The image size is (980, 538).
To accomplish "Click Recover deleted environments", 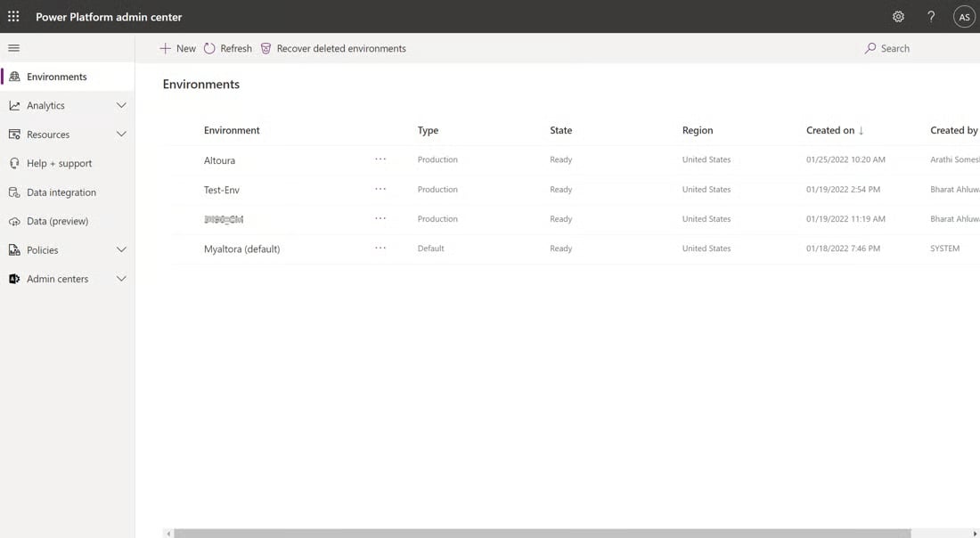I will [333, 48].
